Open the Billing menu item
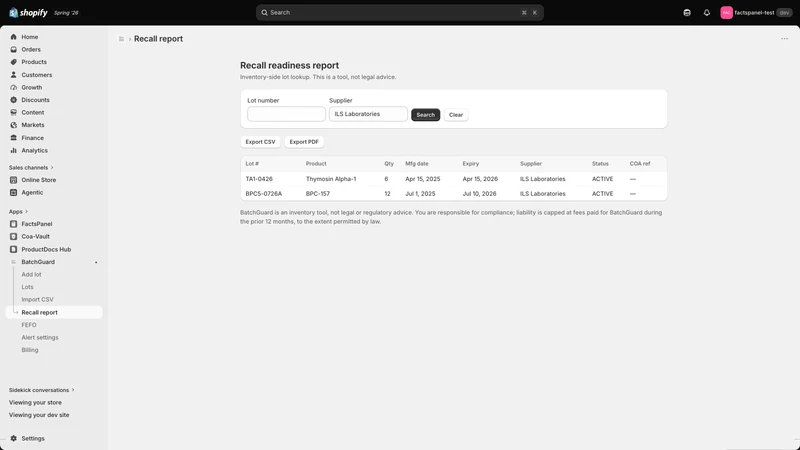The height and width of the screenshot is (450, 800). click(30, 350)
